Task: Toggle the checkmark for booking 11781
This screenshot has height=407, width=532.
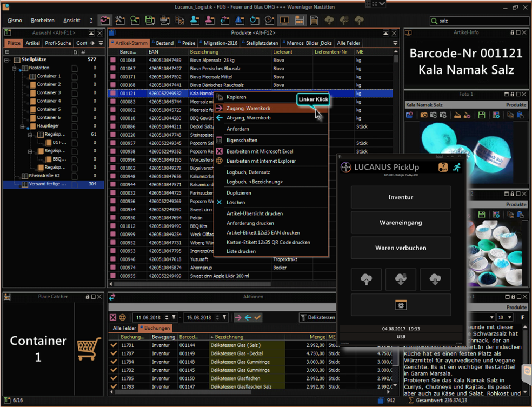Action: coord(114,345)
